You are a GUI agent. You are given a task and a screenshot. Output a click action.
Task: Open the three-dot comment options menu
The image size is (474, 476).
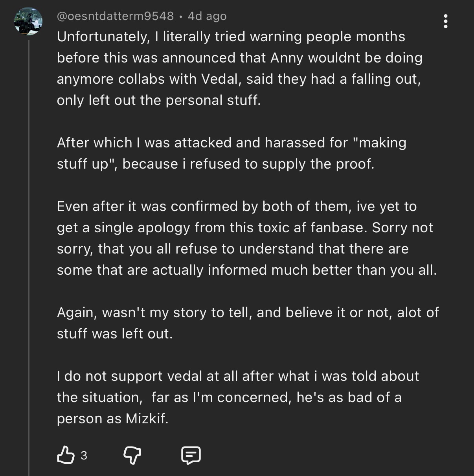pos(445,21)
